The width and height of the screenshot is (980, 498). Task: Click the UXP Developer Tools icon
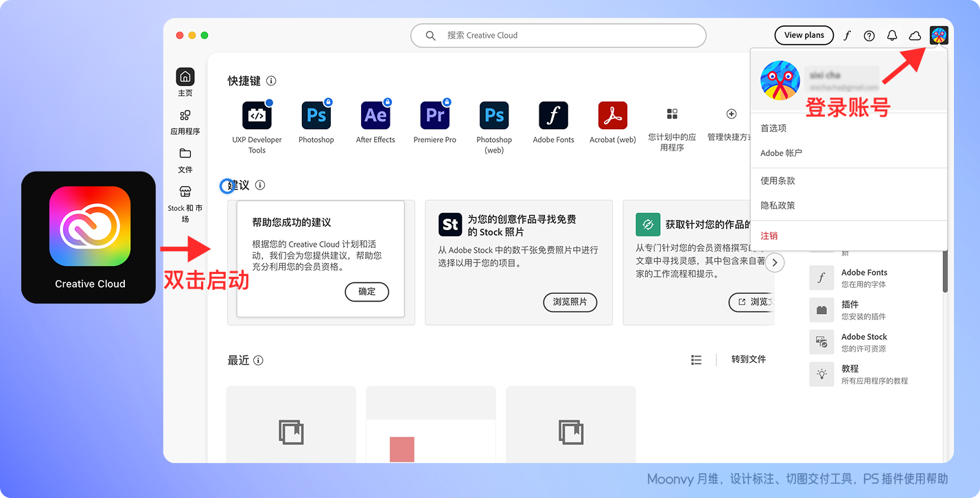coord(257,115)
